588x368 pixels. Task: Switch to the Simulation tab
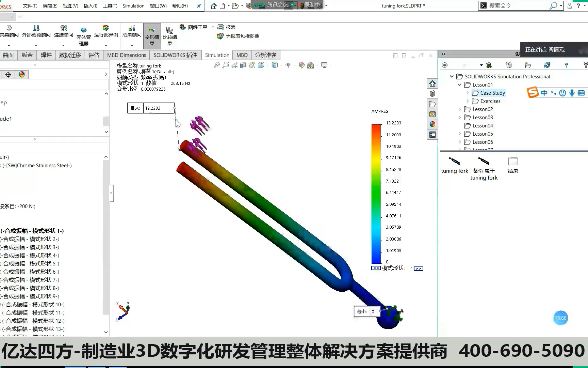click(x=217, y=55)
